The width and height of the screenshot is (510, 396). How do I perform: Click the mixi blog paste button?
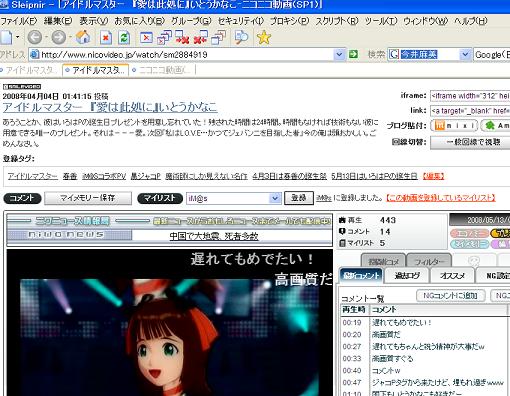click(x=454, y=126)
